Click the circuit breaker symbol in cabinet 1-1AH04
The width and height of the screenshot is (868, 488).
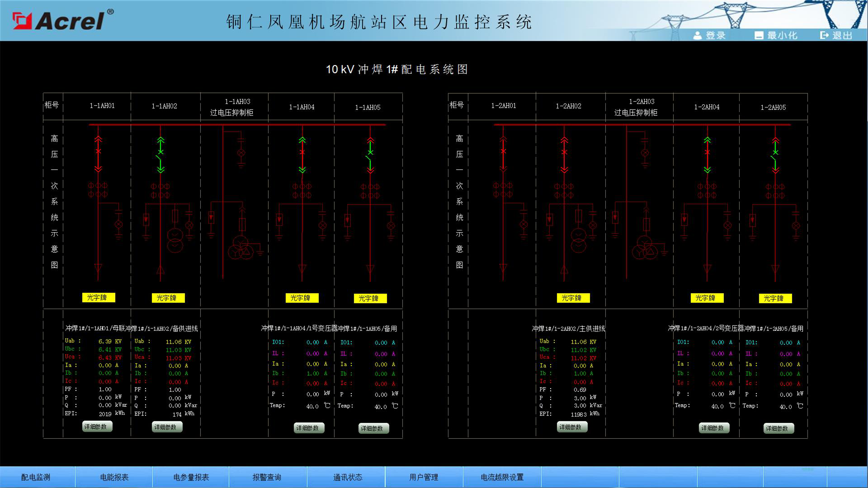pyautogui.click(x=302, y=152)
